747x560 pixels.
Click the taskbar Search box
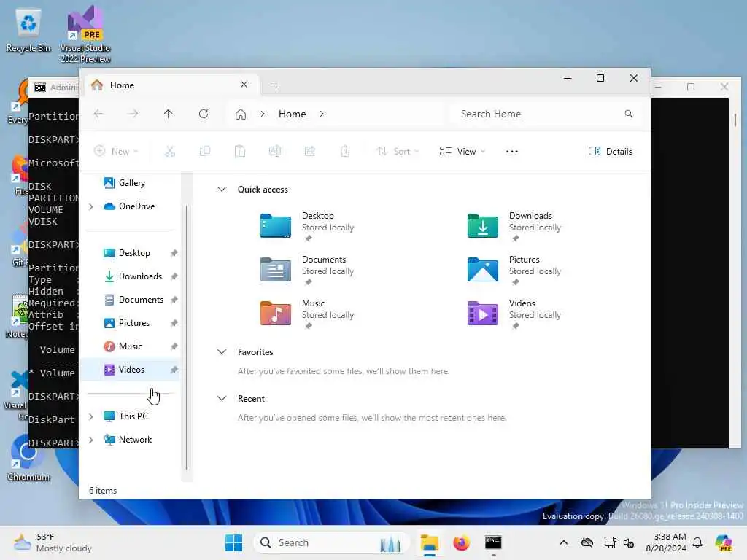tap(331, 542)
